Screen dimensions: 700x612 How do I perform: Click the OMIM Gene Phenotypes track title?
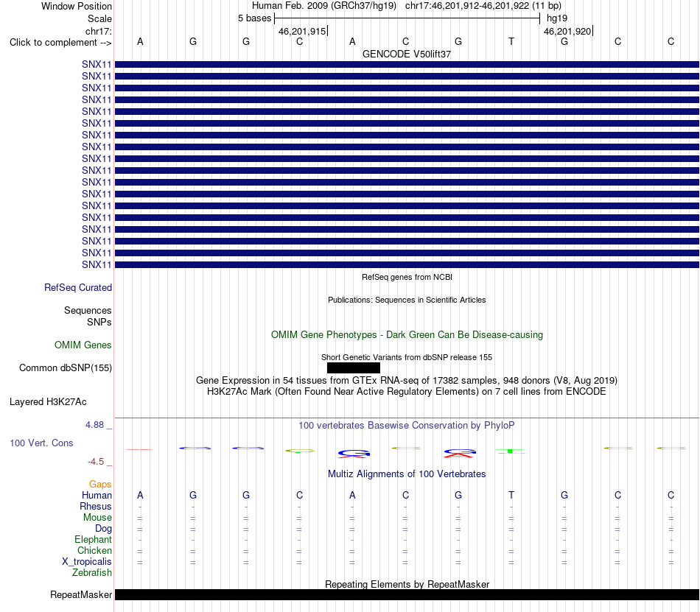tap(407, 335)
